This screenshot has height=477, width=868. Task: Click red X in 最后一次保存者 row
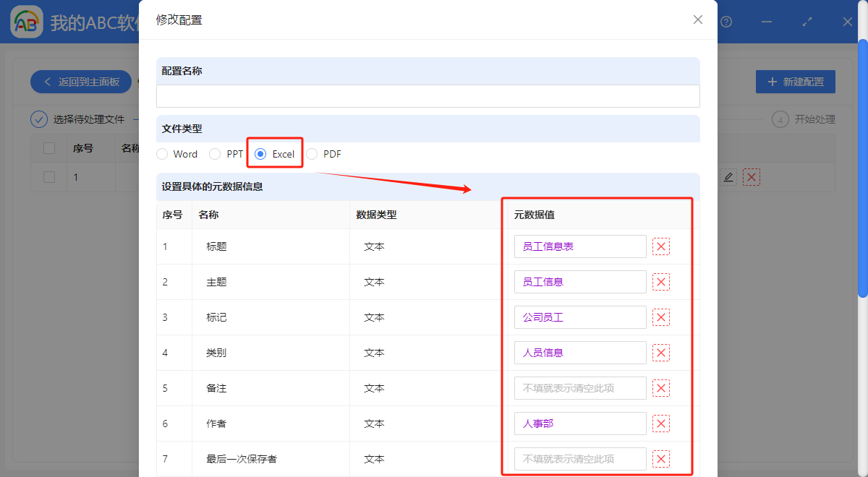[660, 459]
